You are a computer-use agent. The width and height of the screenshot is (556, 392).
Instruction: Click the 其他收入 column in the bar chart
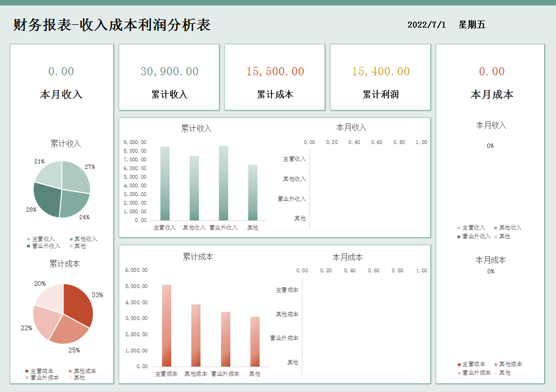pos(193,190)
